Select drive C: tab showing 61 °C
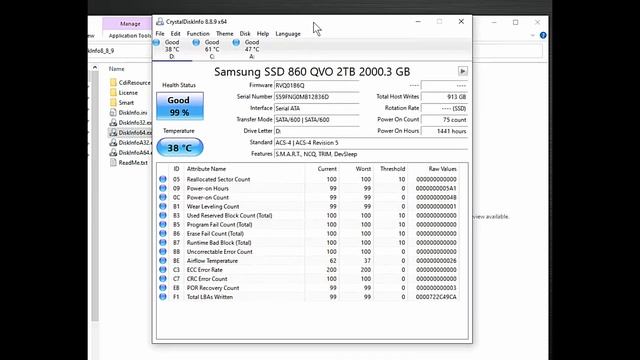This screenshot has width=640, height=360. 212,49
